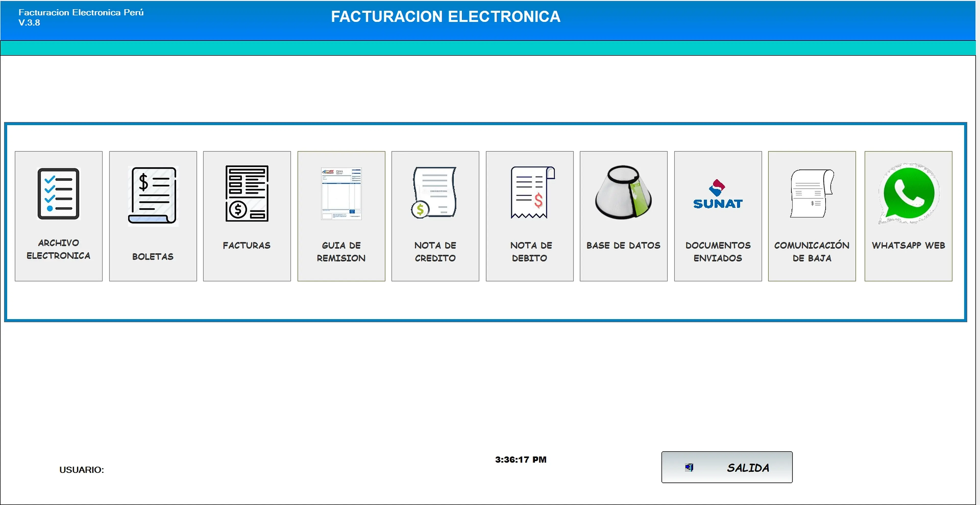Open the Facturas invoice icon
This screenshot has width=980, height=505.
click(247, 193)
